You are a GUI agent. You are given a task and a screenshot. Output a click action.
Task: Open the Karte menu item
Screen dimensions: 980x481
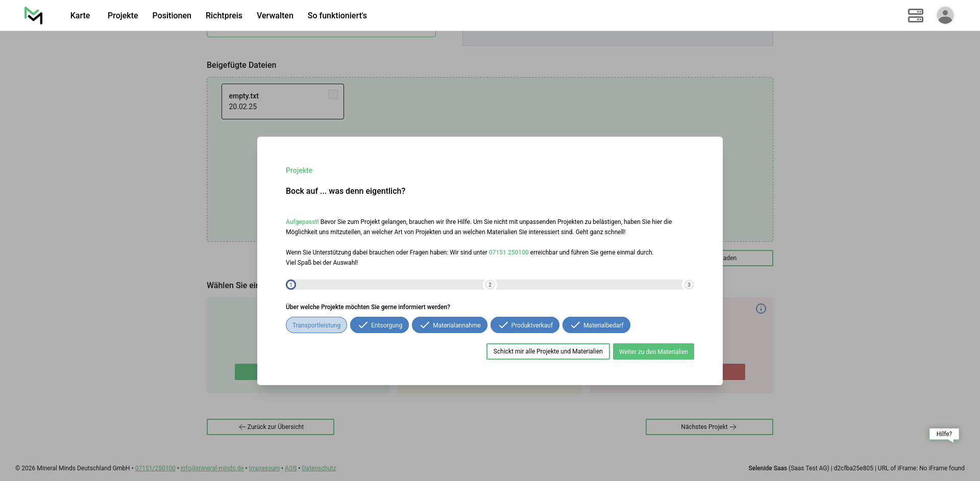80,15
